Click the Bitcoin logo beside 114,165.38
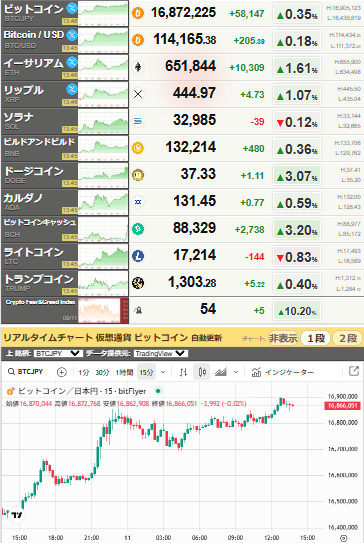Viewport: 364px width, 543px height. tap(138, 40)
